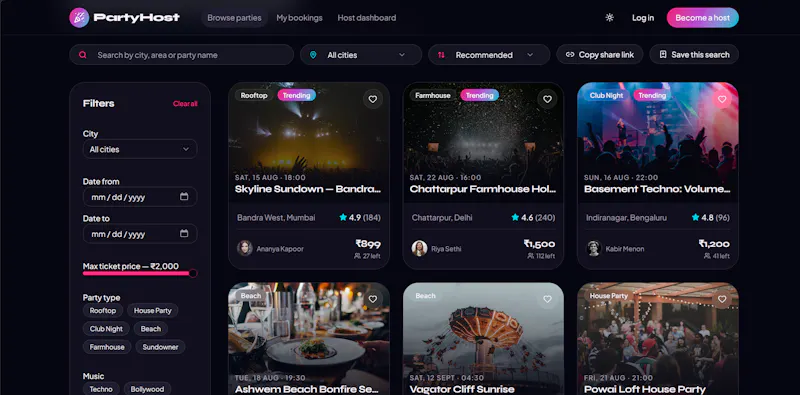Toggle the Beach party type filter chip
The height and width of the screenshot is (395, 800).
pos(151,329)
